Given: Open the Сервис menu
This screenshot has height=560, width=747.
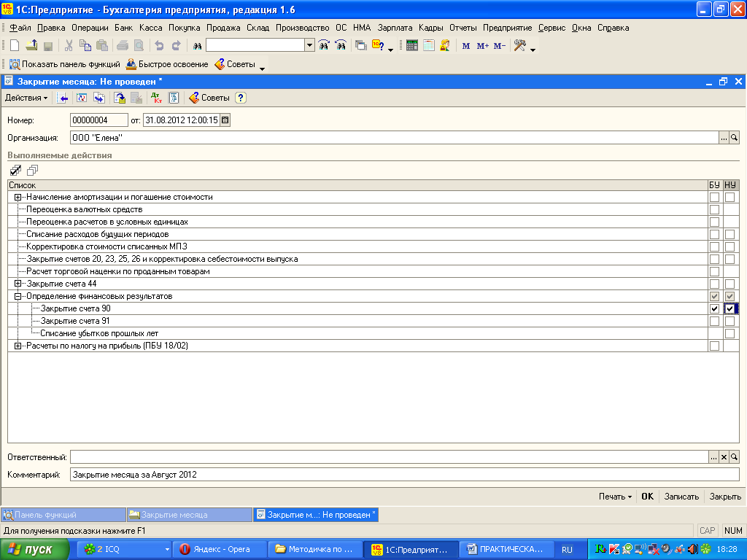Looking at the screenshot, I should pos(551,28).
